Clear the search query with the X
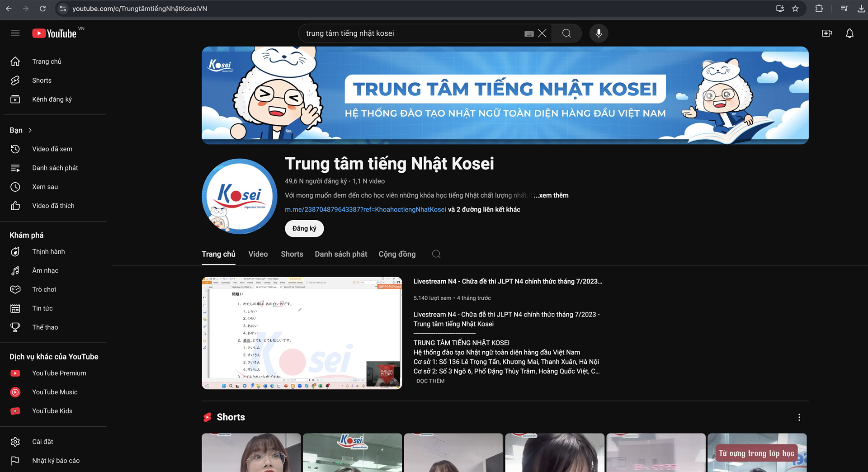Image resolution: width=868 pixels, height=472 pixels. point(542,33)
